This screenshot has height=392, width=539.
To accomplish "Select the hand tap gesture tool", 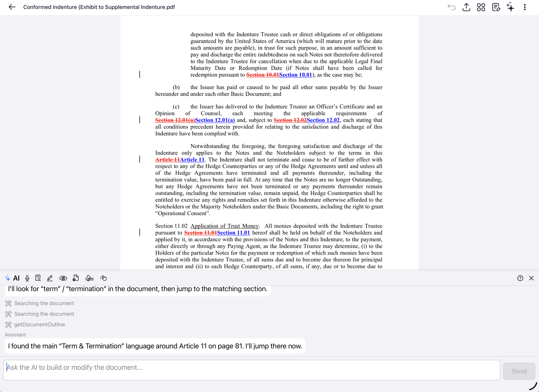I will 103,278.
